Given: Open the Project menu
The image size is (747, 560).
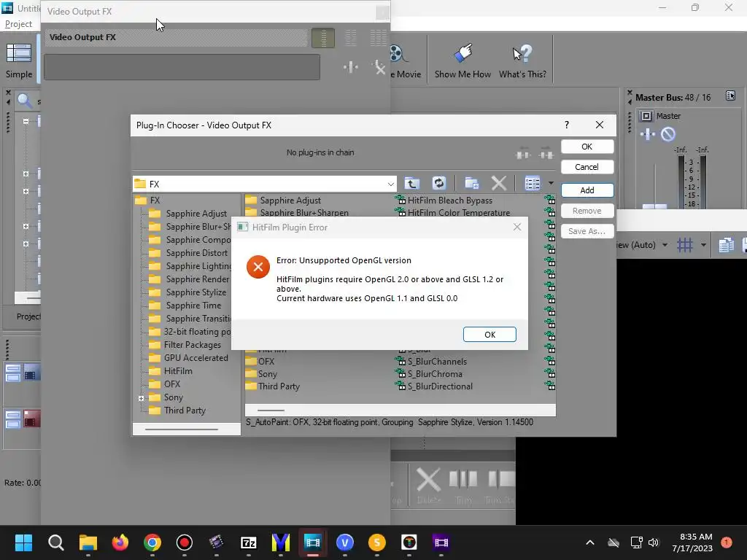Looking at the screenshot, I should point(18,24).
